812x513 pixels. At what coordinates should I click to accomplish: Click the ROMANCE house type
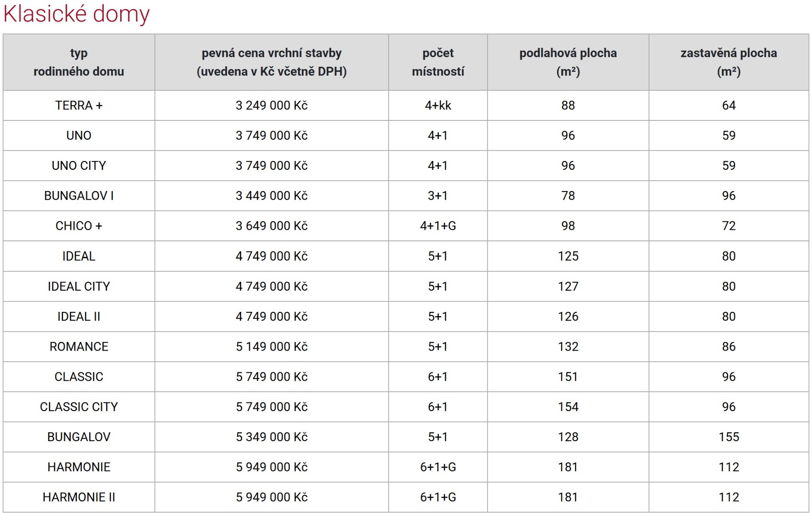pyautogui.click(x=79, y=347)
